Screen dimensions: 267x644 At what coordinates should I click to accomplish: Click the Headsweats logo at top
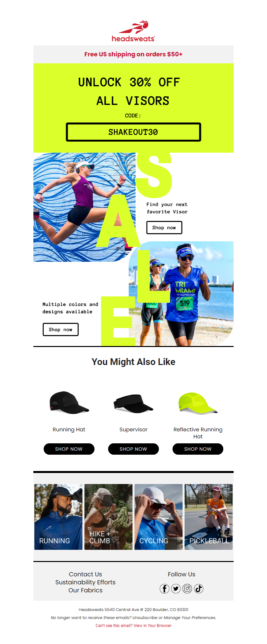[133, 31]
